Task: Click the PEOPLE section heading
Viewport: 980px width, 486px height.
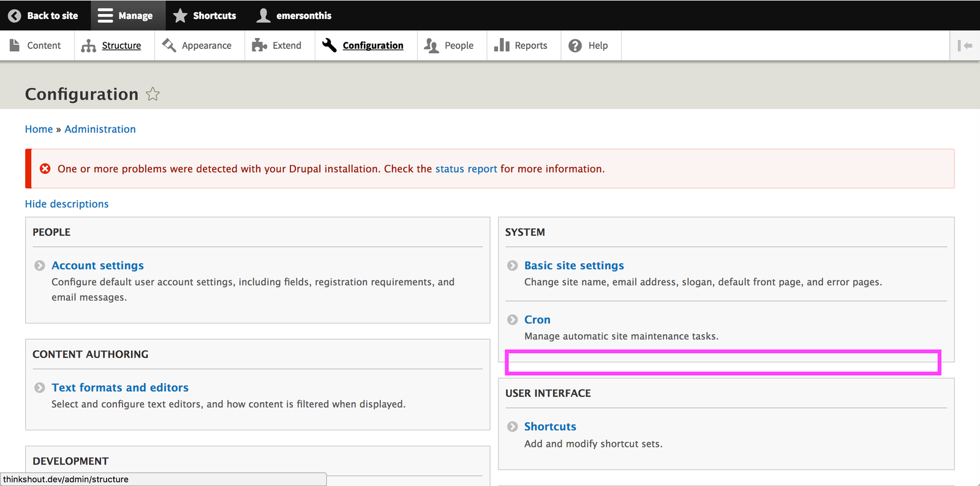Action: tap(51, 232)
